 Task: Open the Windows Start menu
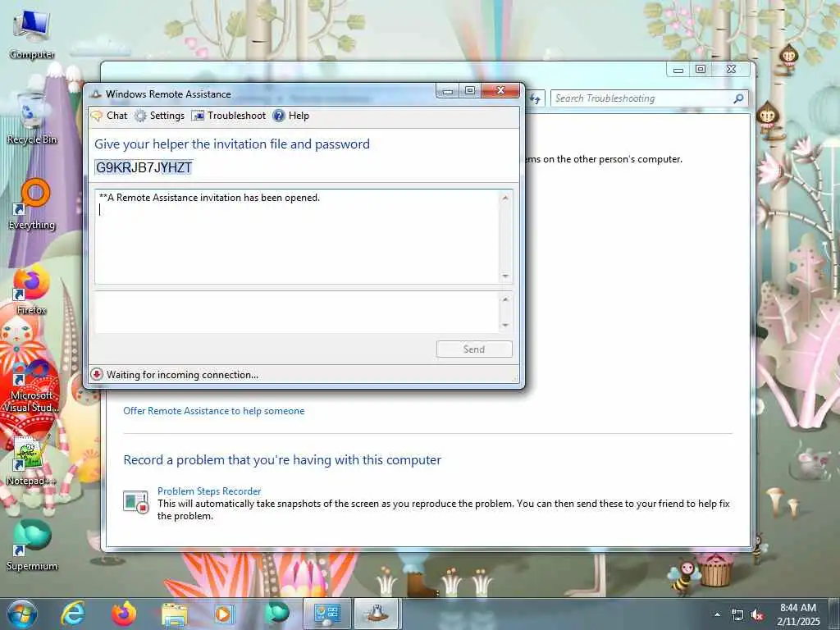click(x=22, y=614)
